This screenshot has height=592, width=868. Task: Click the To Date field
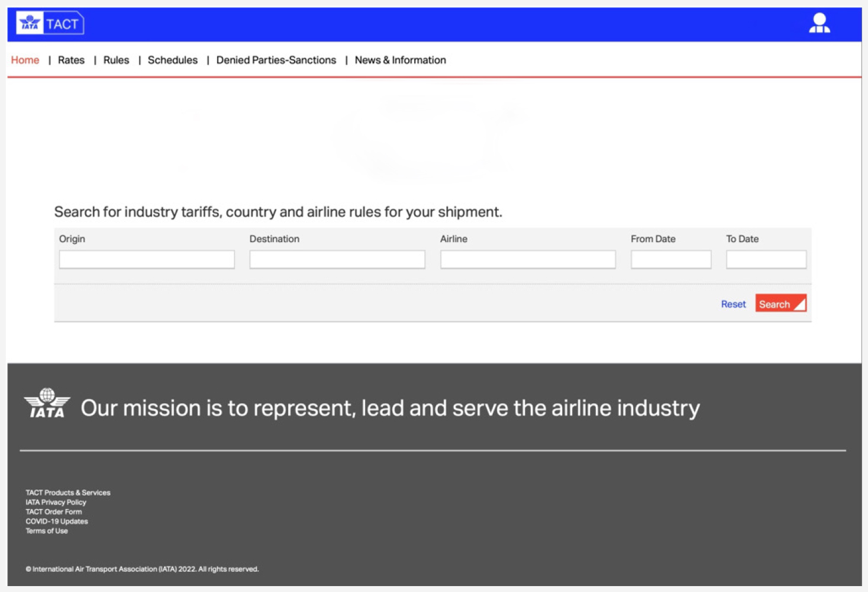(766, 259)
